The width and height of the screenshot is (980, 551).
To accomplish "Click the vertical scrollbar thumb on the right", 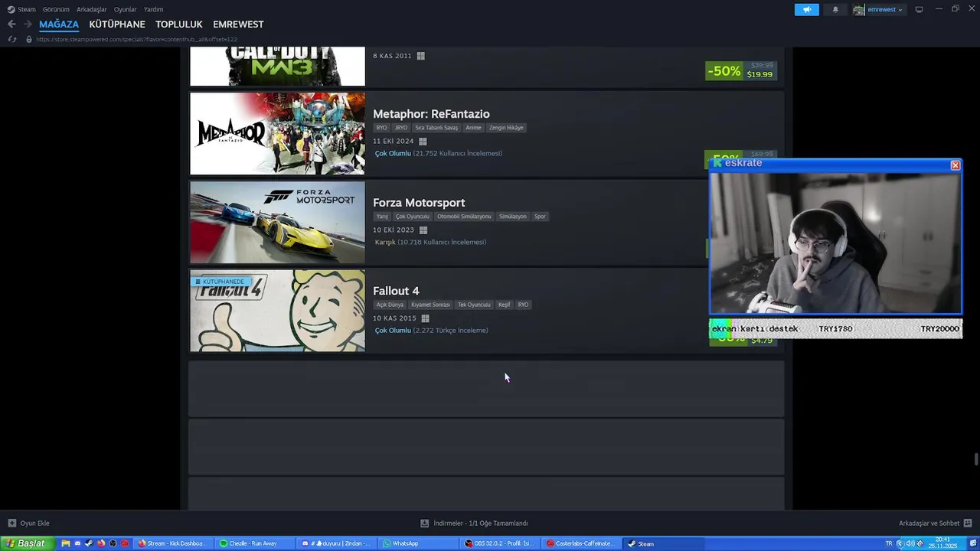I will coord(976,459).
